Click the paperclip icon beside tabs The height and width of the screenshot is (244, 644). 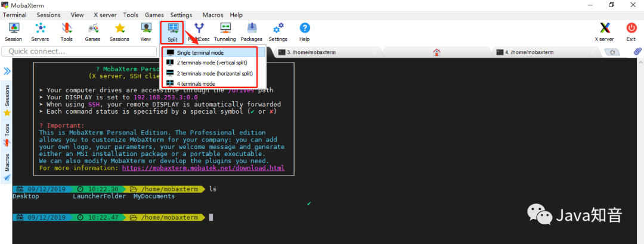tap(637, 52)
